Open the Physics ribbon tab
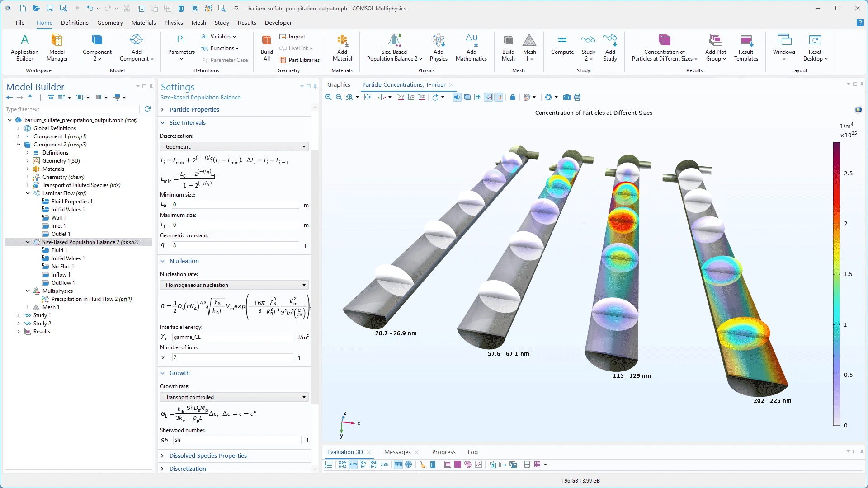868x488 pixels. click(x=174, y=23)
